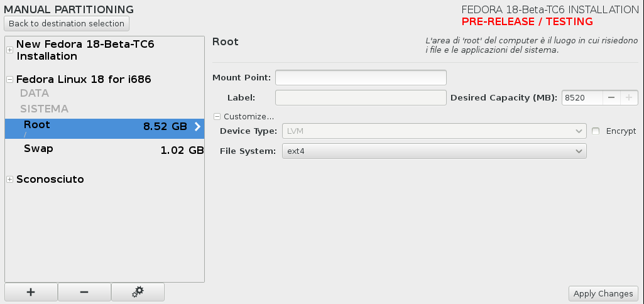Open the Device Type LVM dropdown
Viewport: 644px width, 304px height.
click(x=434, y=131)
